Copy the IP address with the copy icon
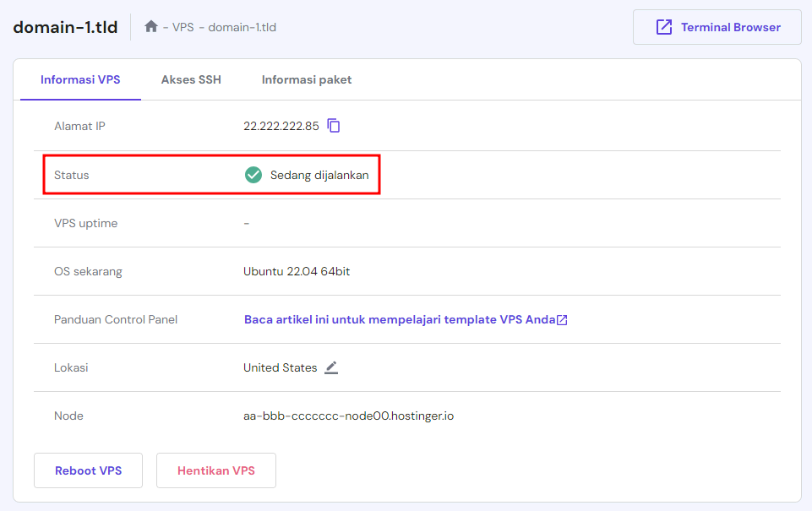The height and width of the screenshot is (511, 812). [334, 126]
